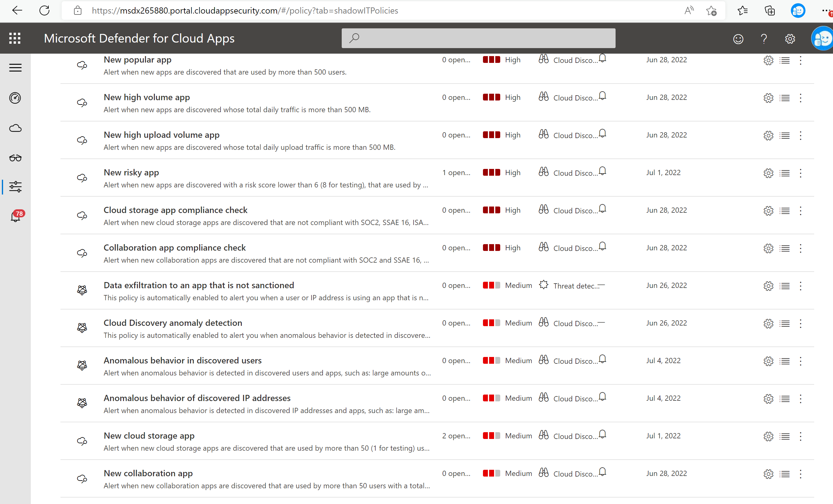Select the discovered apps glasses icon in sidebar

pyautogui.click(x=15, y=158)
